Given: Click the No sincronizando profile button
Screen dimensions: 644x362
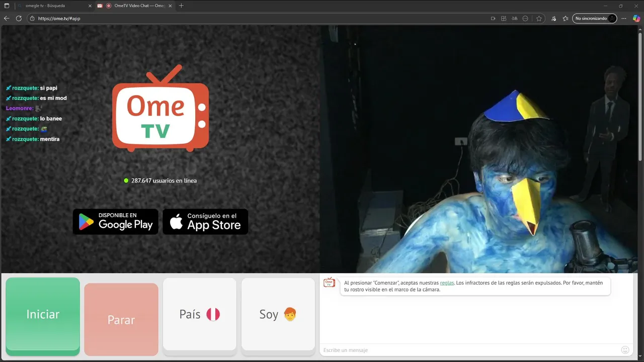Looking at the screenshot, I should [x=595, y=18].
